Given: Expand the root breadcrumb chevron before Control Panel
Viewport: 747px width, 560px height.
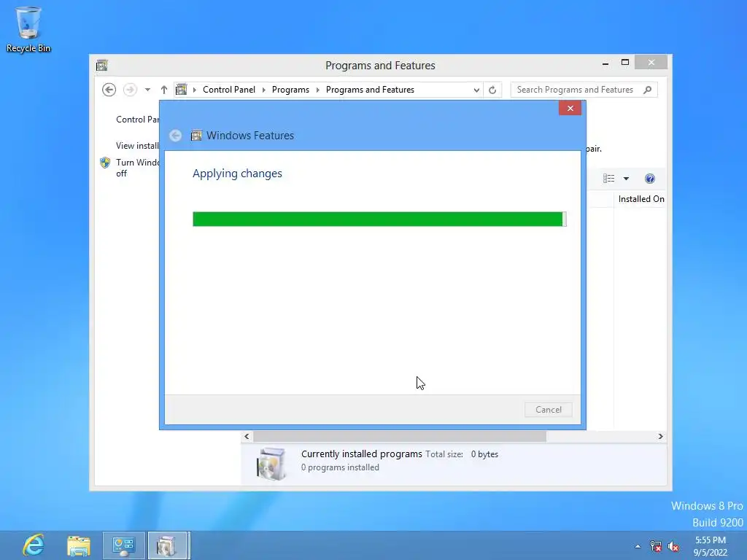Looking at the screenshot, I should click(194, 90).
